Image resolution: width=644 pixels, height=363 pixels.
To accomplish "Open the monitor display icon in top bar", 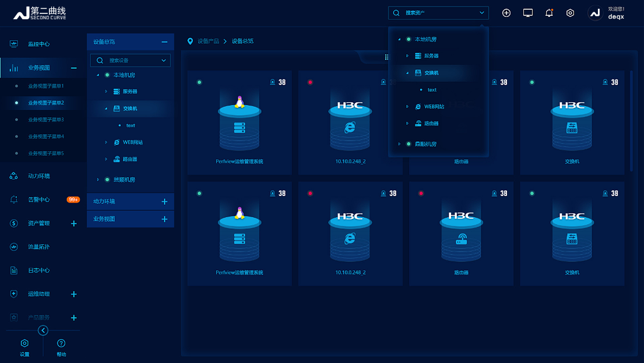I will click(527, 13).
